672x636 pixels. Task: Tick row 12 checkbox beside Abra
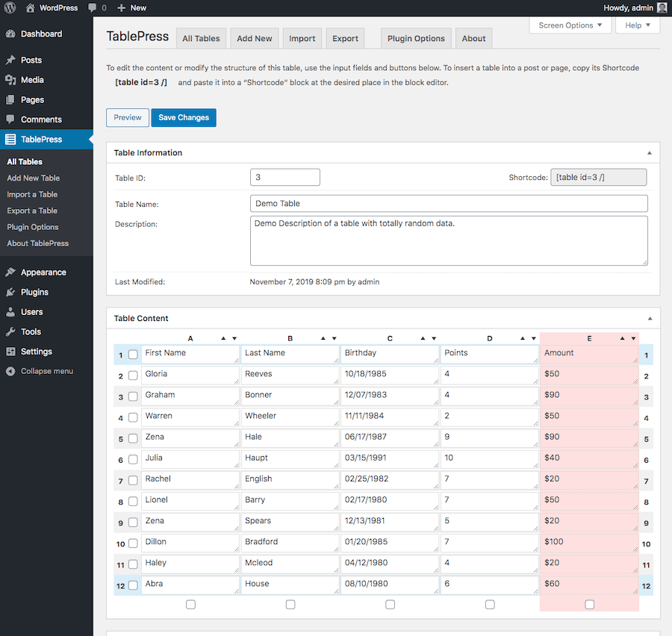tap(134, 585)
